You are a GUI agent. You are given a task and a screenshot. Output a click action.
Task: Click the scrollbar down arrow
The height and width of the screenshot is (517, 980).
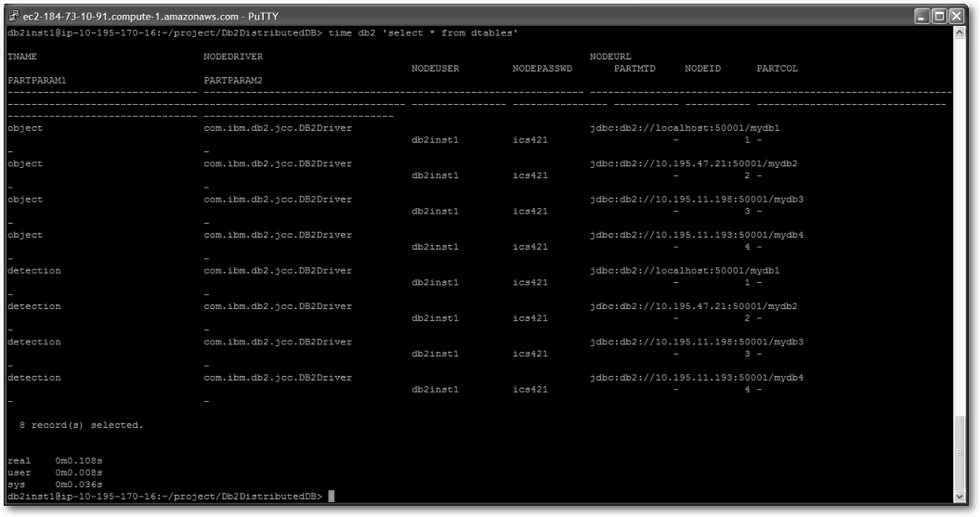coord(960,497)
